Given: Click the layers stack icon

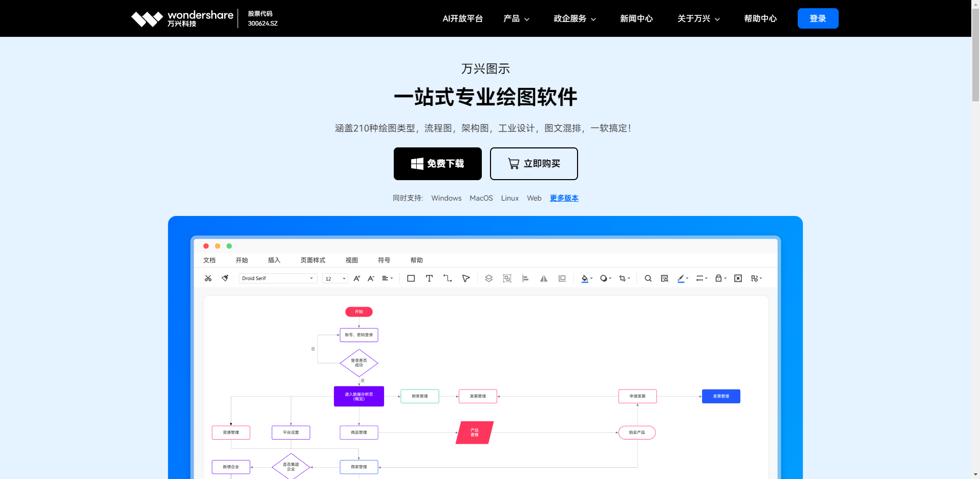Looking at the screenshot, I should point(489,278).
